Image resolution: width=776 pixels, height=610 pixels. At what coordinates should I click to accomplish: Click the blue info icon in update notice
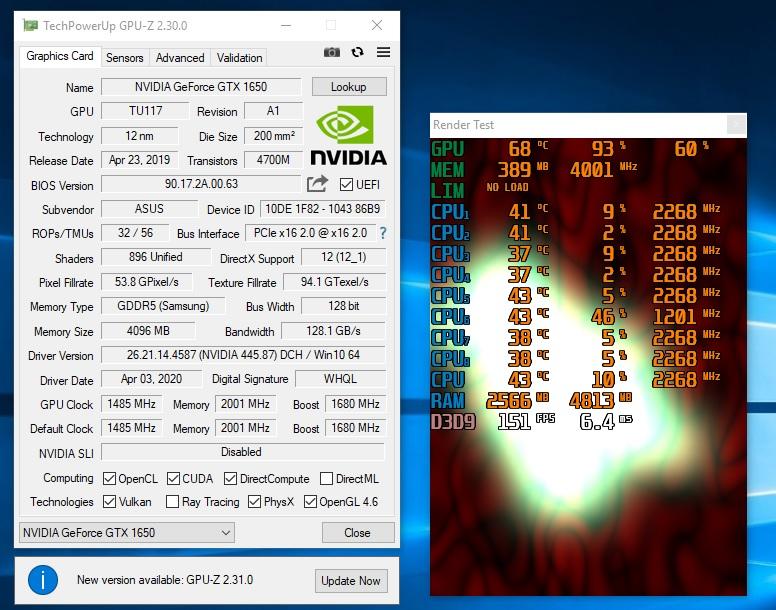43,580
